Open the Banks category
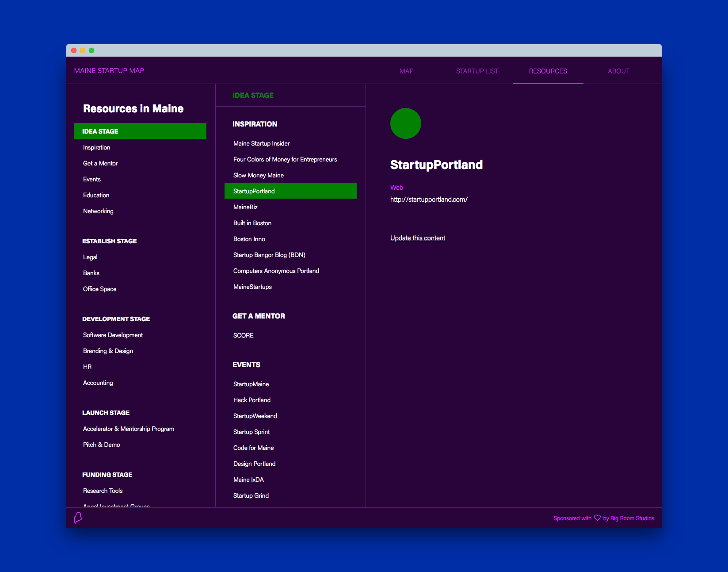728x572 pixels. point(91,273)
